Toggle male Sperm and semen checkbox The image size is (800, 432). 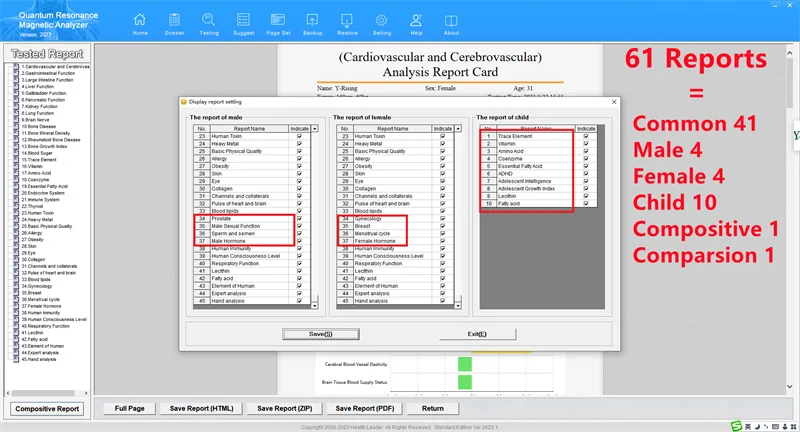[299, 233]
